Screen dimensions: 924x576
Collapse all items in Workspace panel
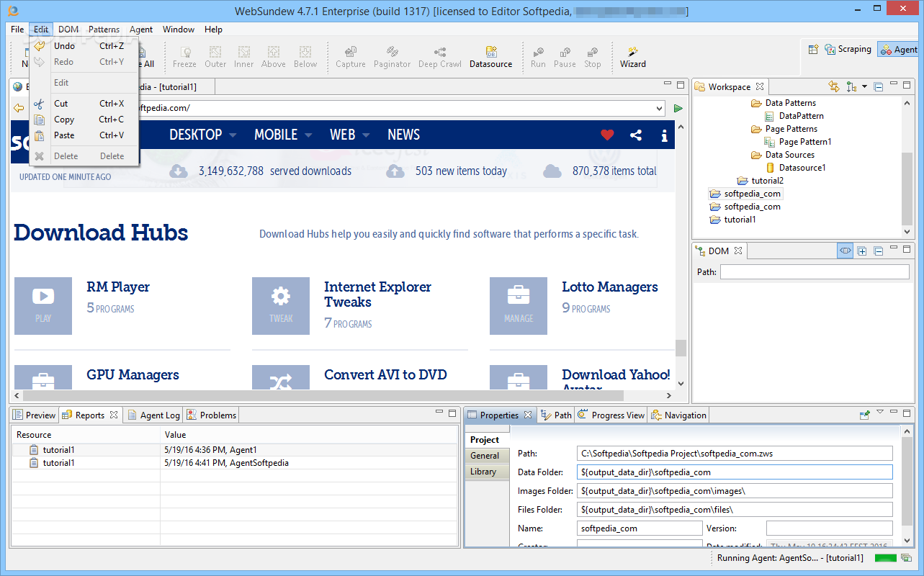tap(878, 86)
